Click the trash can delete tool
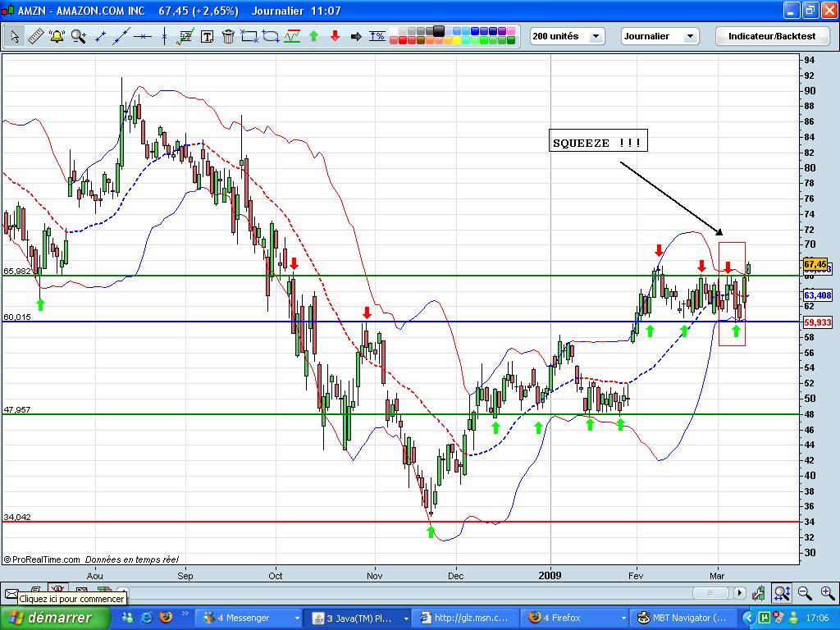 click(x=228, y=36)
